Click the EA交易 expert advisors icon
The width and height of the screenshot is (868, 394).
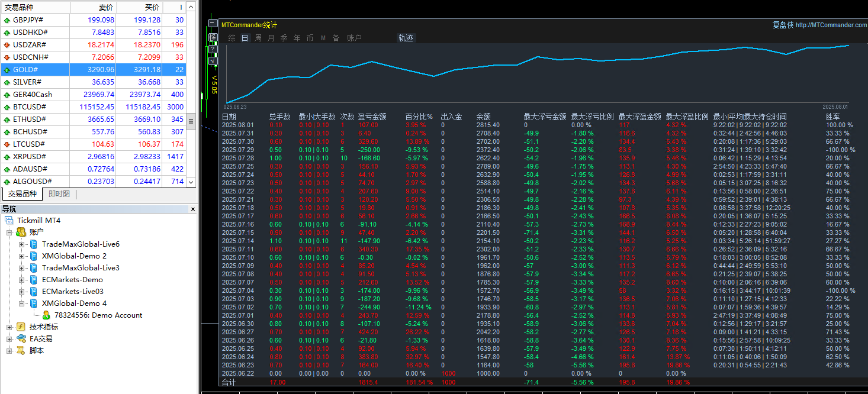pos(21,339)
